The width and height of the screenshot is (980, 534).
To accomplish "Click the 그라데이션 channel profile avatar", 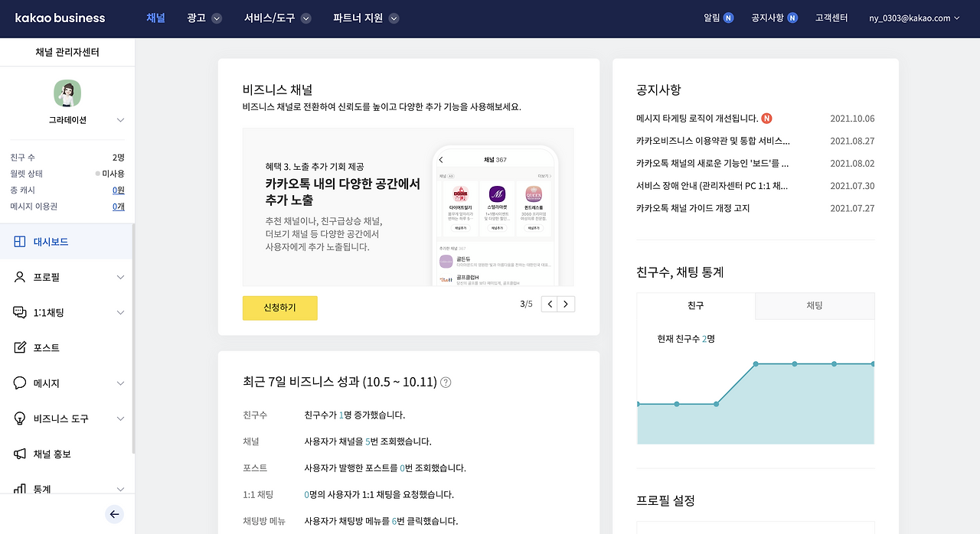I will [x=67, y=93].
